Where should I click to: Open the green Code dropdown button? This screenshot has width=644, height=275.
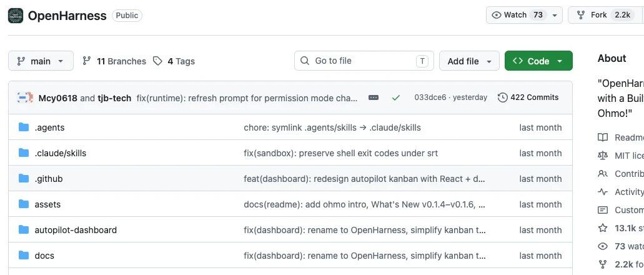click(x=538, y=61)
